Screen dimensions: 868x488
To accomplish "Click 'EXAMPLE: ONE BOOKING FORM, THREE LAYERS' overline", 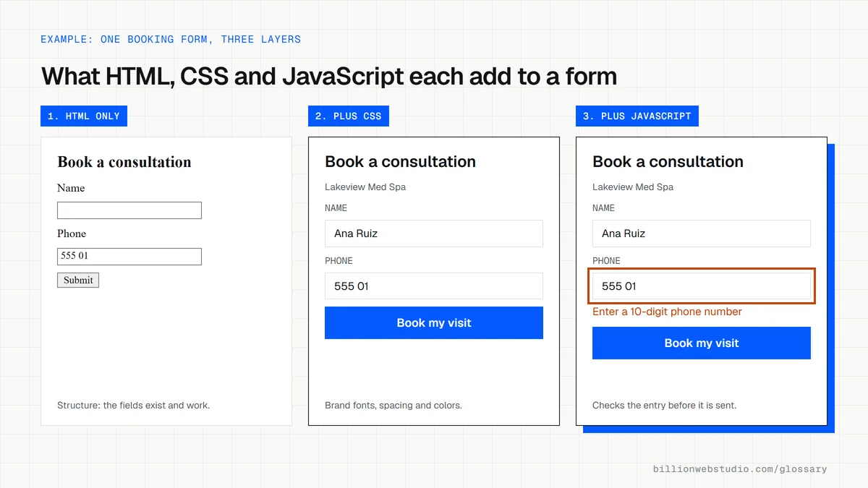I will [171, 39].
